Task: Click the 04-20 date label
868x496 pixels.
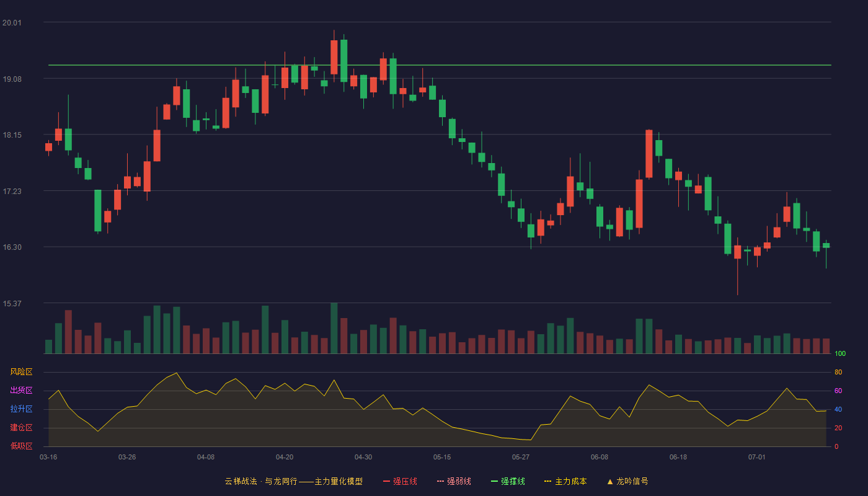Action: [285, 457]
